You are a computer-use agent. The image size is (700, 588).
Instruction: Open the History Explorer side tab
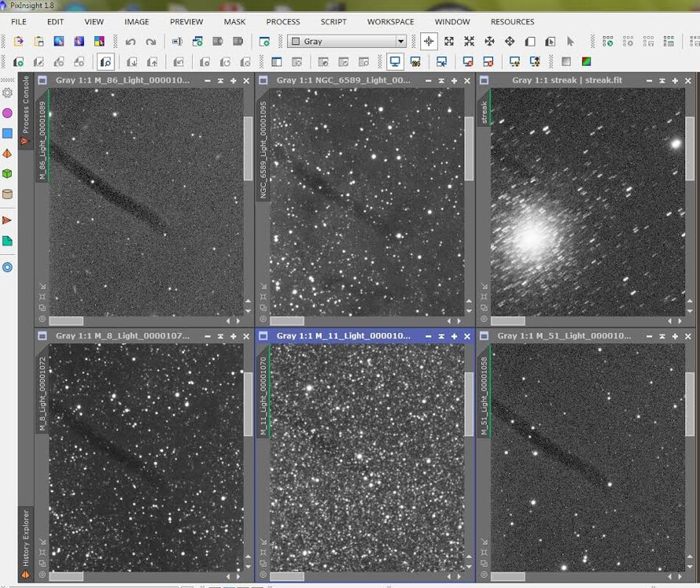point(24,537)
